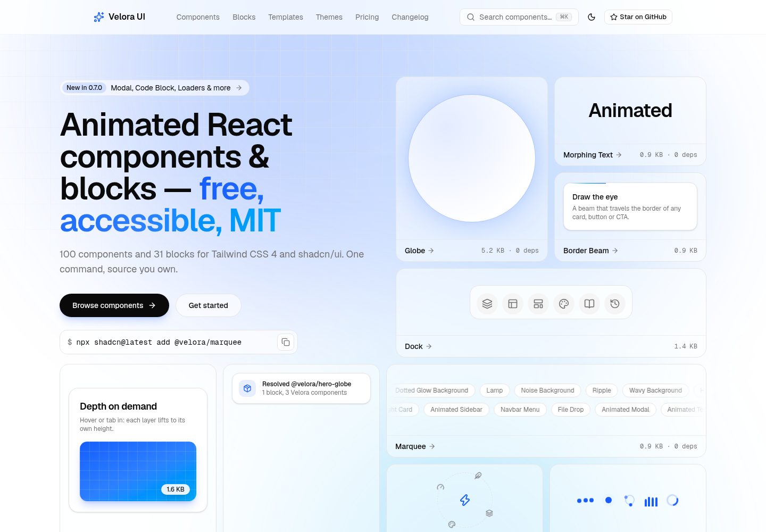Go to the Blocks nav item
Screen dimensions: 766x532
click(244, 17)
